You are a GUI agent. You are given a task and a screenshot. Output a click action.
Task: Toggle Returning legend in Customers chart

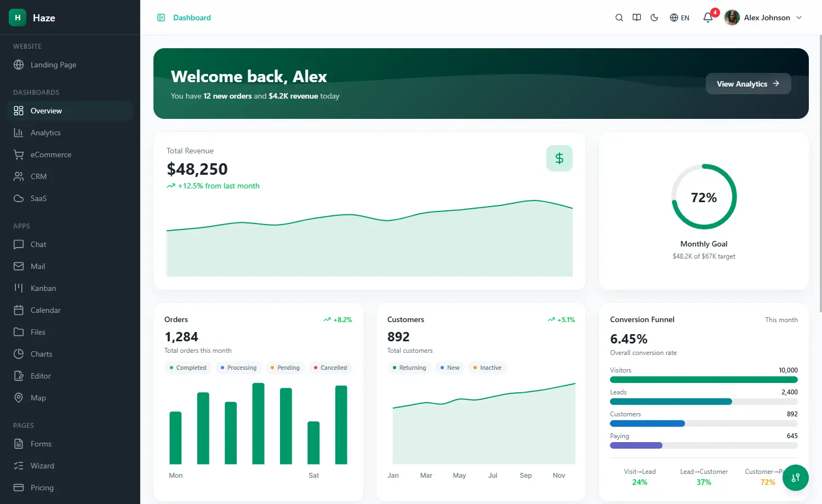point(410,368)
